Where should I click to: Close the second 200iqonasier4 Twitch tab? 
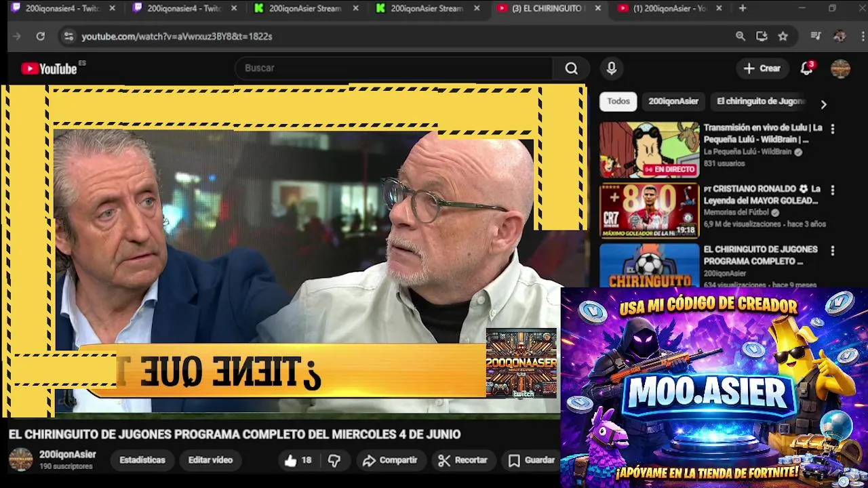point(234,8)
